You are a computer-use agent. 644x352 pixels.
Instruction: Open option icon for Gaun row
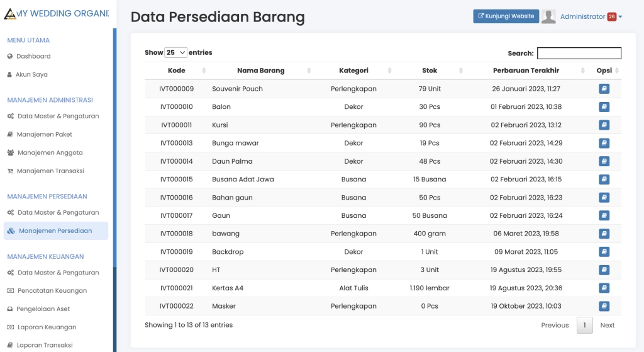(604, 215)
